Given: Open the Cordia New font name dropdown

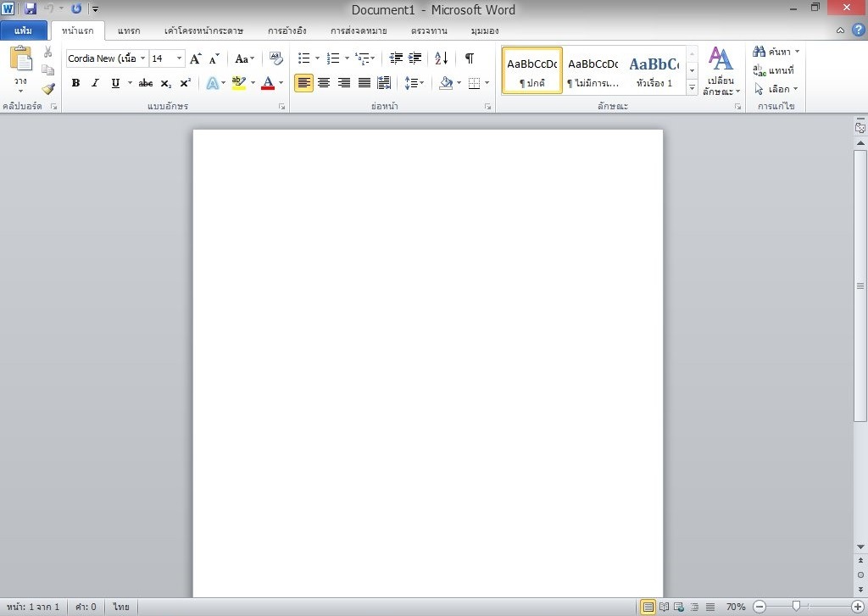Looking at the screenshot, I should point(142,58).
